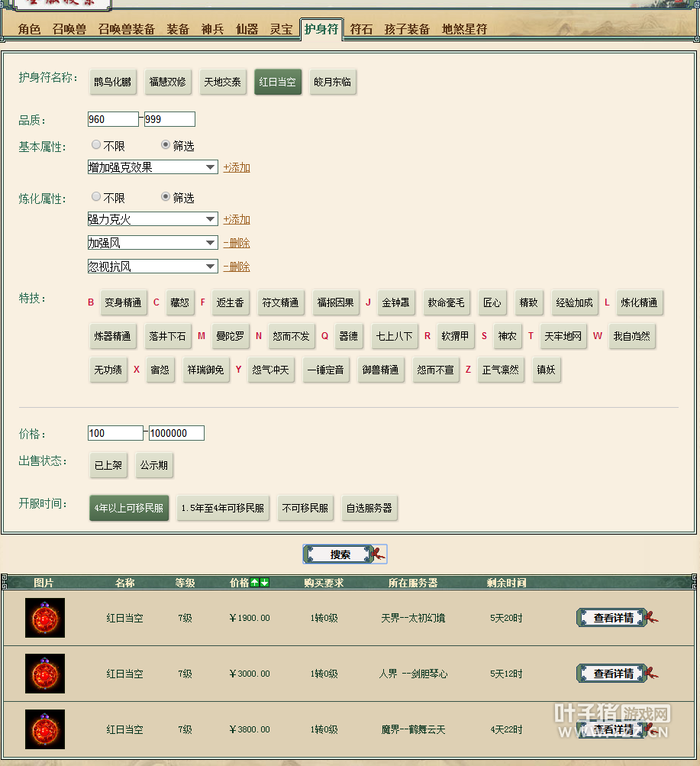The image size is (700, 766).
Task: Choose 不限 radio under 炼化属性
Action: pyautogui.click(x=96, y=197)
